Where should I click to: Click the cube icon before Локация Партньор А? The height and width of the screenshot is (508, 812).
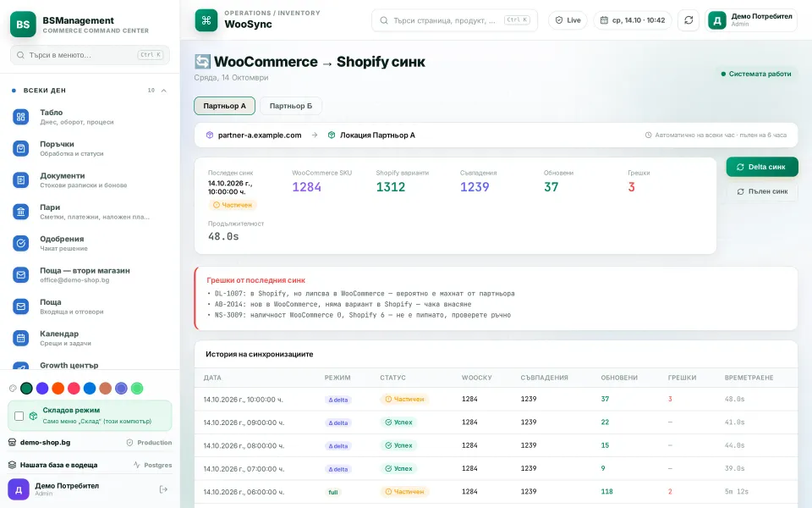(x=332, y=135)
